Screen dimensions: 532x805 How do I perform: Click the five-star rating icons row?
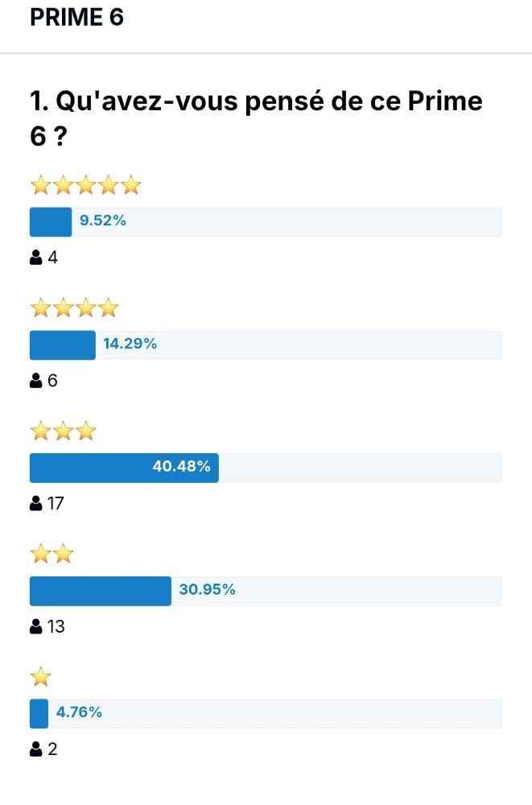pyautogui.click(x=86, y=185)
